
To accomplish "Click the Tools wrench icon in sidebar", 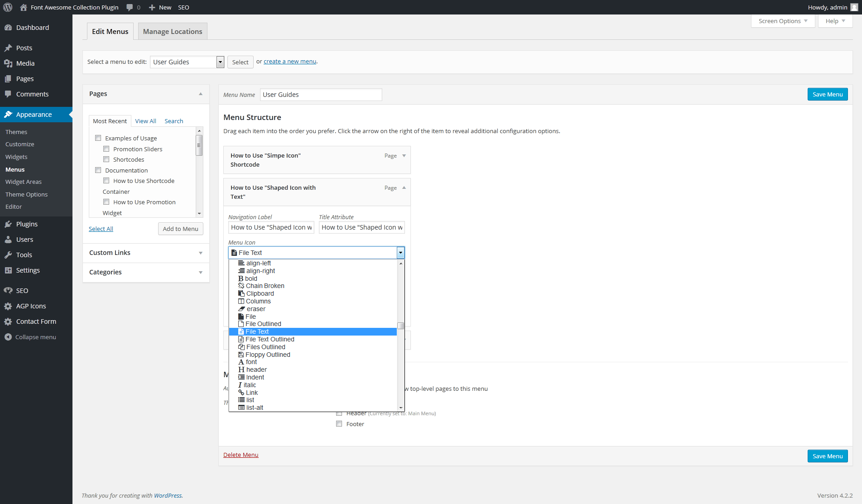I will pos(8,255).
